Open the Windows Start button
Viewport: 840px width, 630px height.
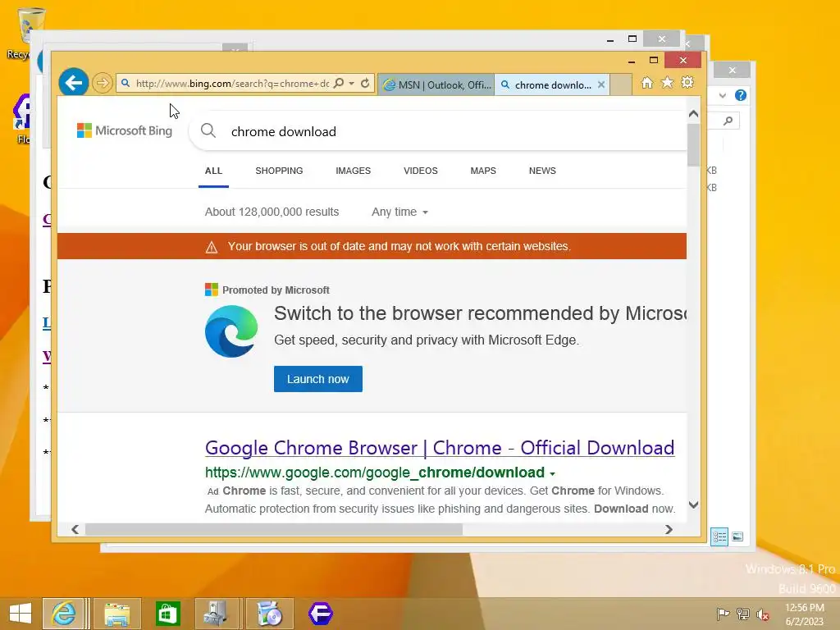[21, 614]
